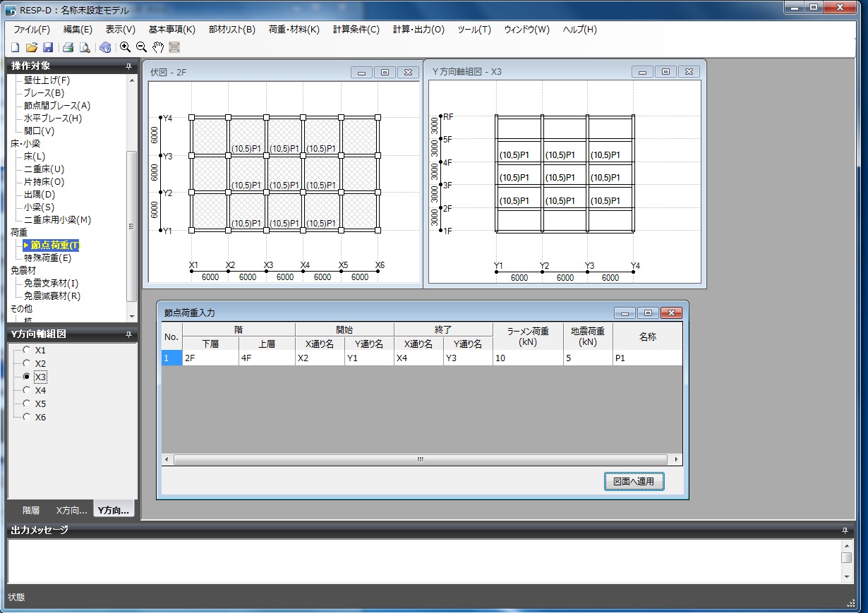Close the 節点荷重入力 window

671,312
